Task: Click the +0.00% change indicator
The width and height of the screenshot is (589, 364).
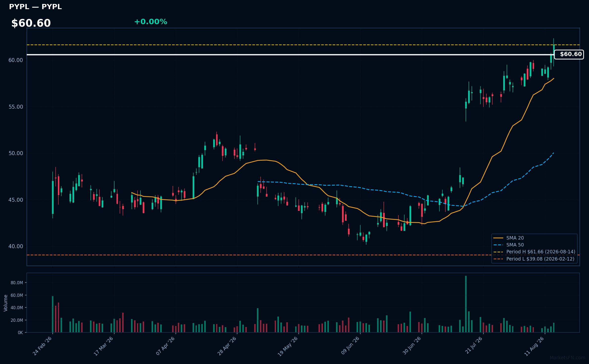Action: tap(151, 22)
